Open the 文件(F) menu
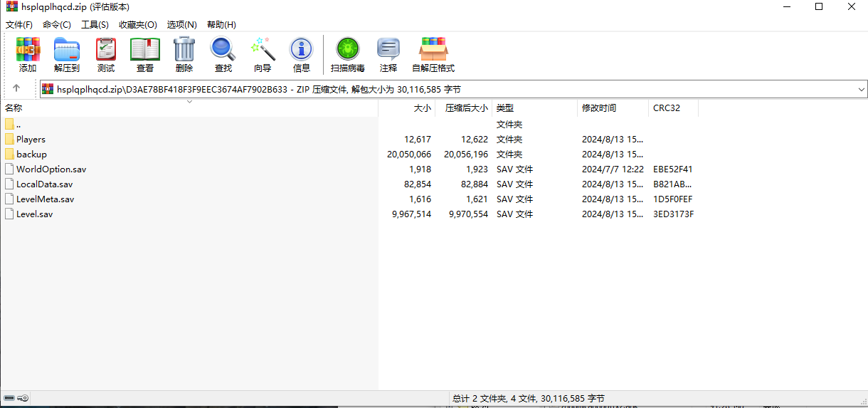The image size is (868, 408). coord(19,24)
